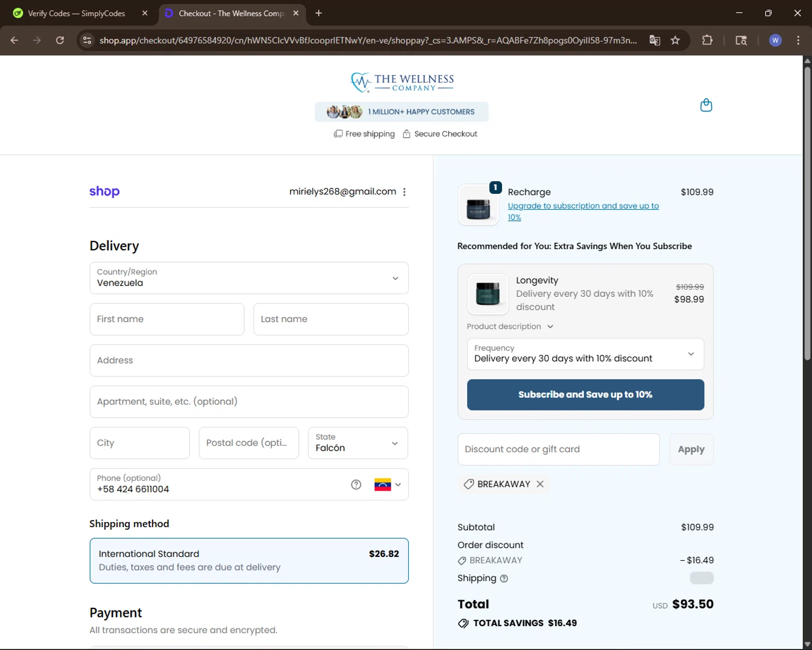812x650 pixels.
Task: Open the State dropdown showing Falcón
Action: (x=358, y=443)
